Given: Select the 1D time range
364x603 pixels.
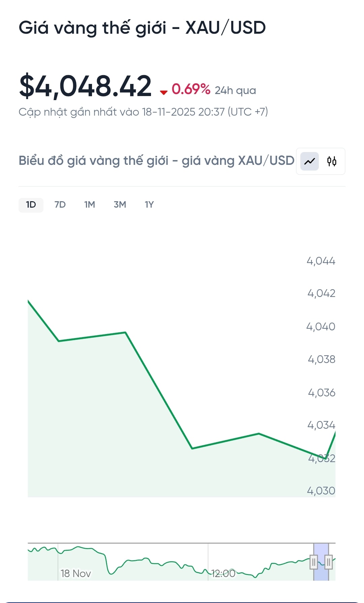Looking at the screenshot, I should click(x=31, y=205).
